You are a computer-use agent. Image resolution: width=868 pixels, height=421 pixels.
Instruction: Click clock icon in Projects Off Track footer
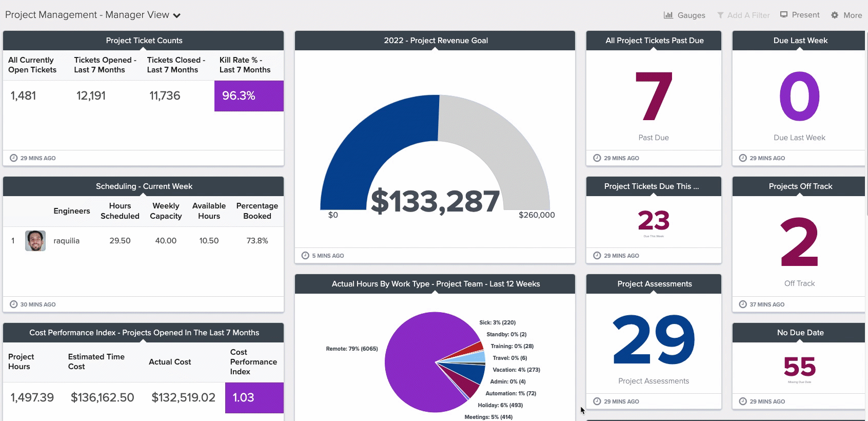[x=743, y=304]
